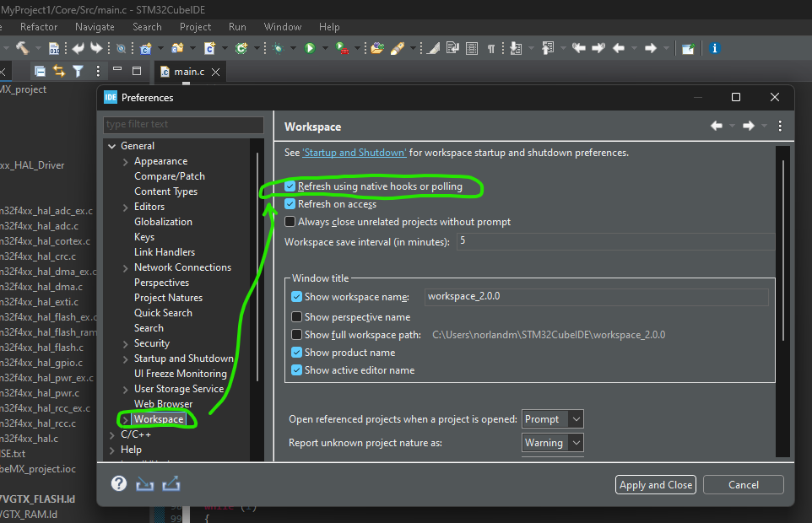
Task: Open the 'Startup and Shutdown' link
Action: click(x=355, y=153)
